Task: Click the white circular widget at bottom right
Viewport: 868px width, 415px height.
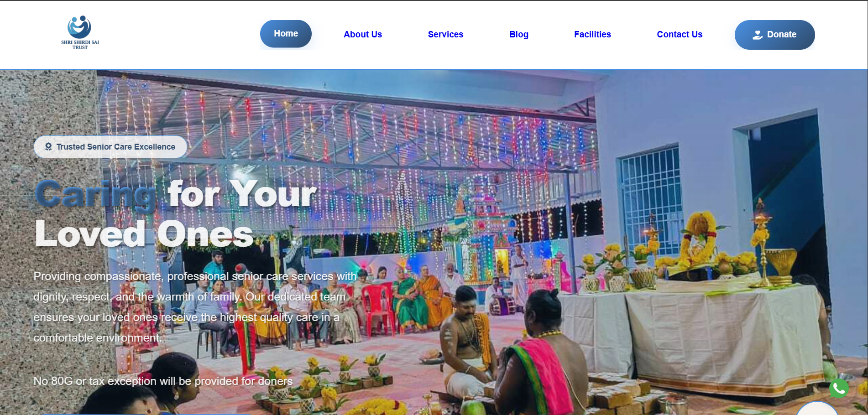Action: (x=817, y=409)
